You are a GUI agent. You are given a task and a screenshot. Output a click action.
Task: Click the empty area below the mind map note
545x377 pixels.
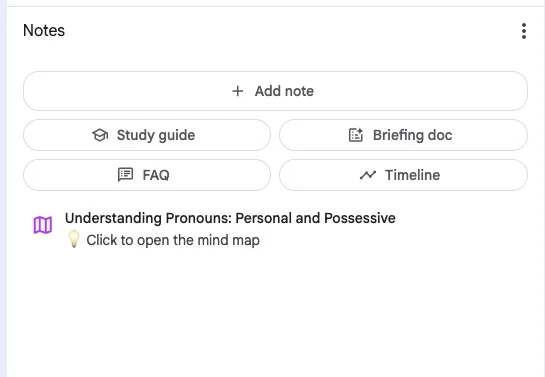(275, 313)
